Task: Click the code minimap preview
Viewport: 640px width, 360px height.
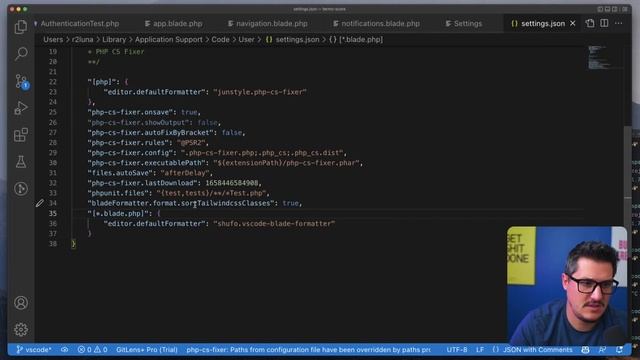Action: pos(600,57)
